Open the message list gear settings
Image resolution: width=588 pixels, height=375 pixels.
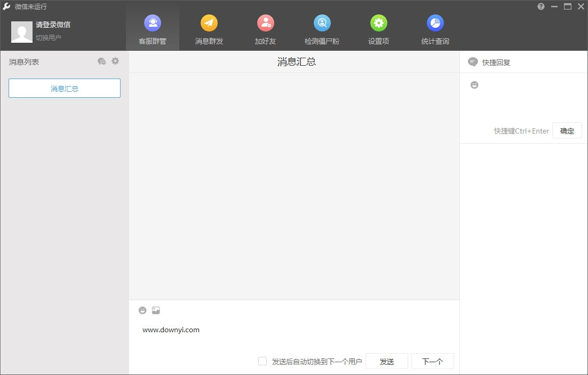115,61
